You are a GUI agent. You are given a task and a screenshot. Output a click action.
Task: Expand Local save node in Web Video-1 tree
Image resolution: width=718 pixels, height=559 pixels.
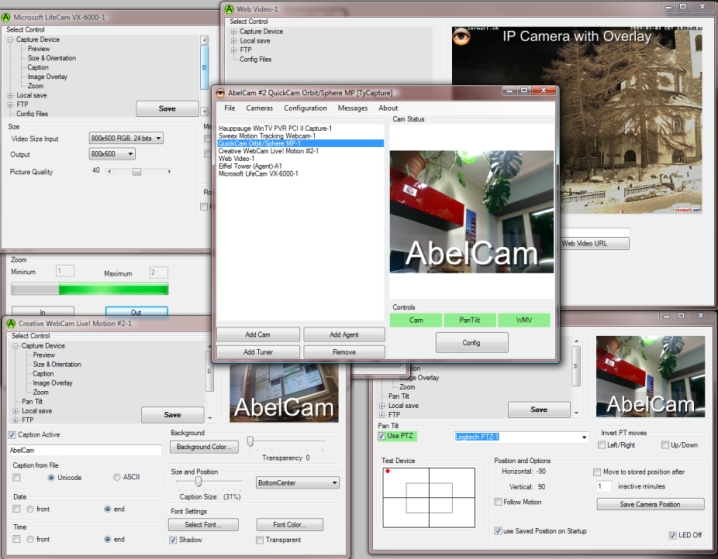click(233, 41)
